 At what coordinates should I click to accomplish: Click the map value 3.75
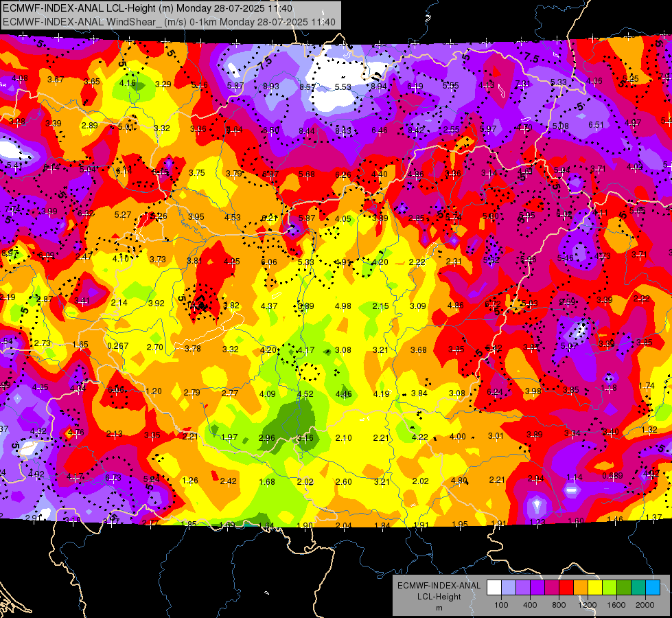(x=197, y=173)
